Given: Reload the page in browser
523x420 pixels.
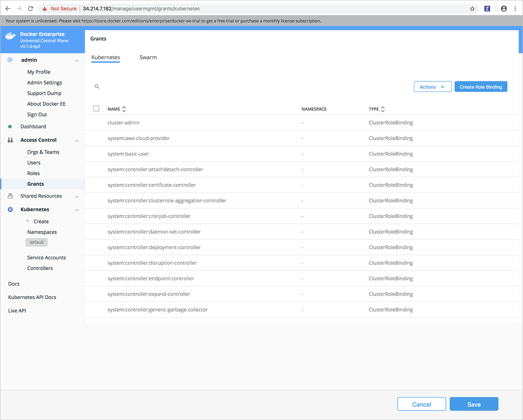Looking at the screenshot, I should [x=31, y=9].
